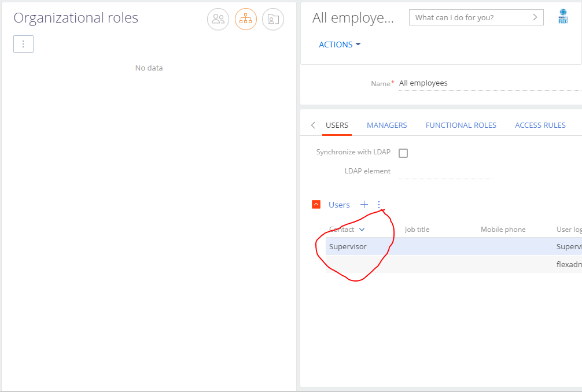
Task: Submit the assistant query with the arrow icon
Action: (536, 17)
